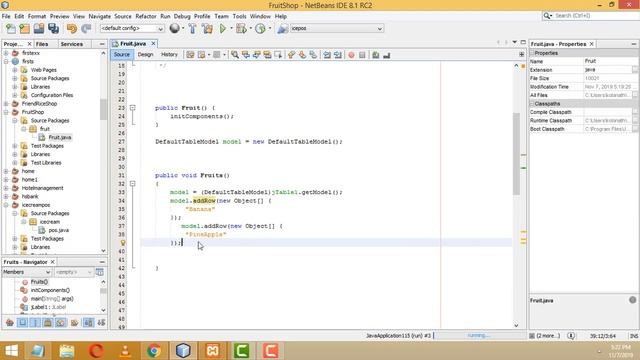640x360 pixels.
Task: Open Chrome from the Windows taskbar
Action: tap(154, 351)
